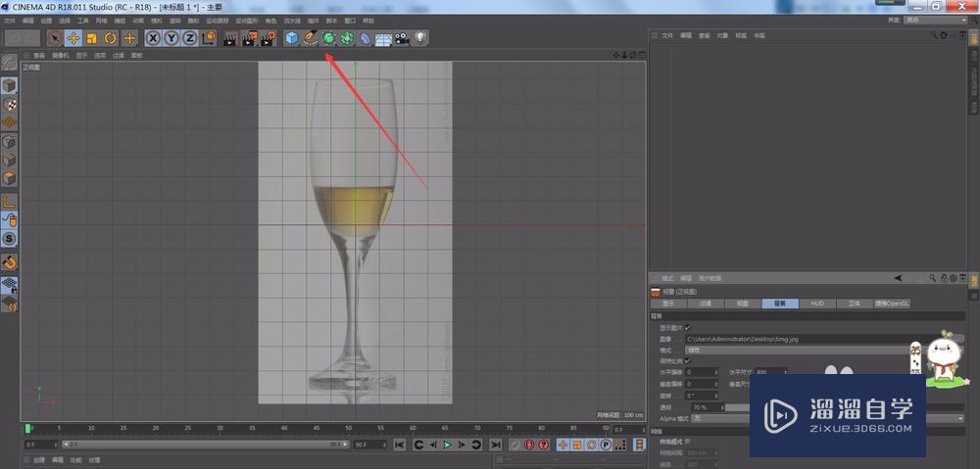The height and width of the screenshot is (469, 980).
Task: Click the make editable icon in left sidebar
Action: click(9, 62)
